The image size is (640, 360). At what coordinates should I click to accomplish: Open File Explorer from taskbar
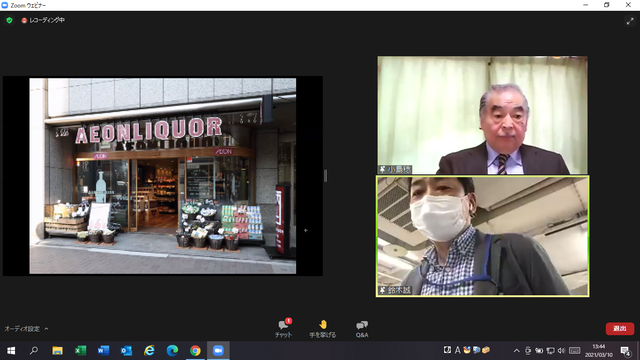click(57, 351)
